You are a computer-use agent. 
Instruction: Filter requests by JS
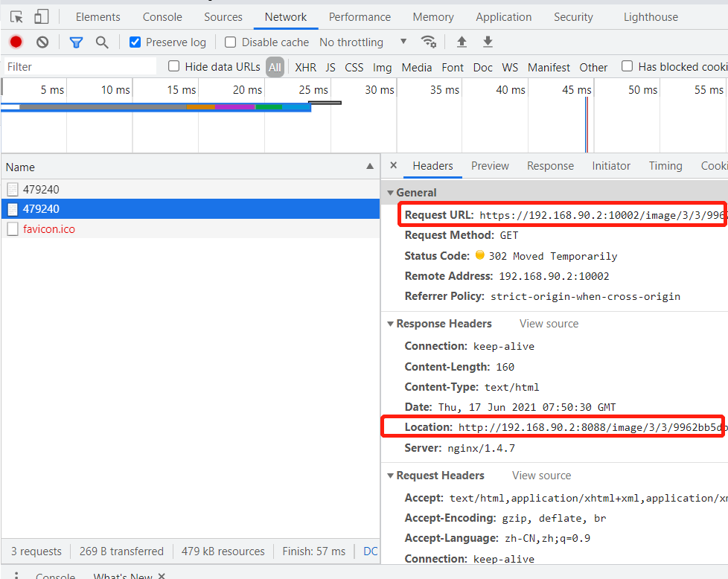(x=330, y=67)
